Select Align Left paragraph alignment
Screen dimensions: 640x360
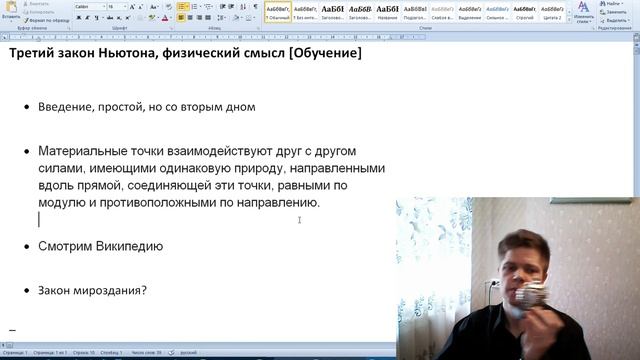point(181,18)
